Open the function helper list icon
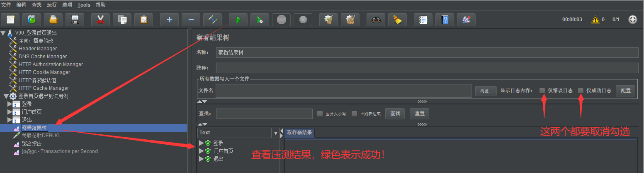This screenshot has height=173, width=644. point(423,20)
